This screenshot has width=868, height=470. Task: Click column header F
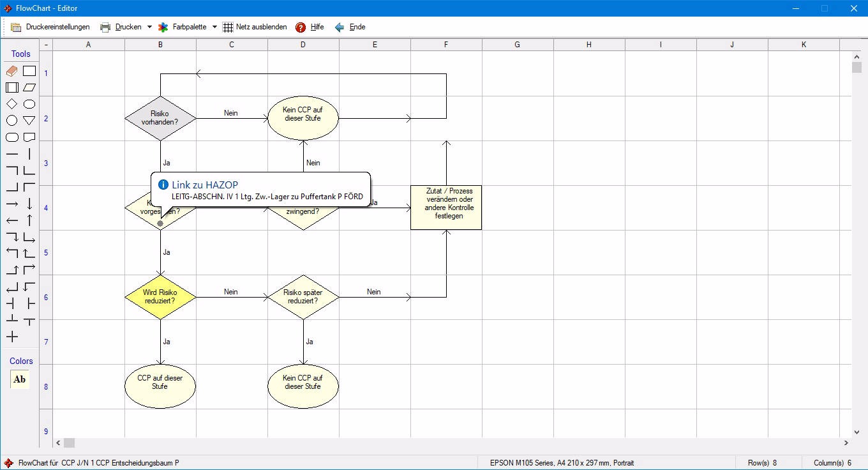pos(446,45)
